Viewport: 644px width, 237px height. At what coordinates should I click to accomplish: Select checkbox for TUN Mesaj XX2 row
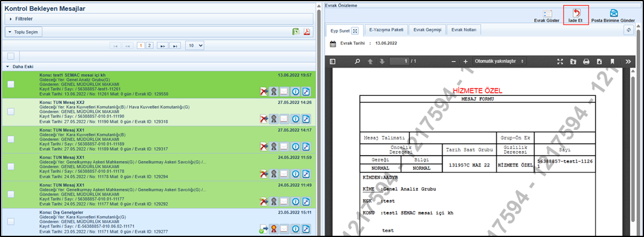(11, 111)
